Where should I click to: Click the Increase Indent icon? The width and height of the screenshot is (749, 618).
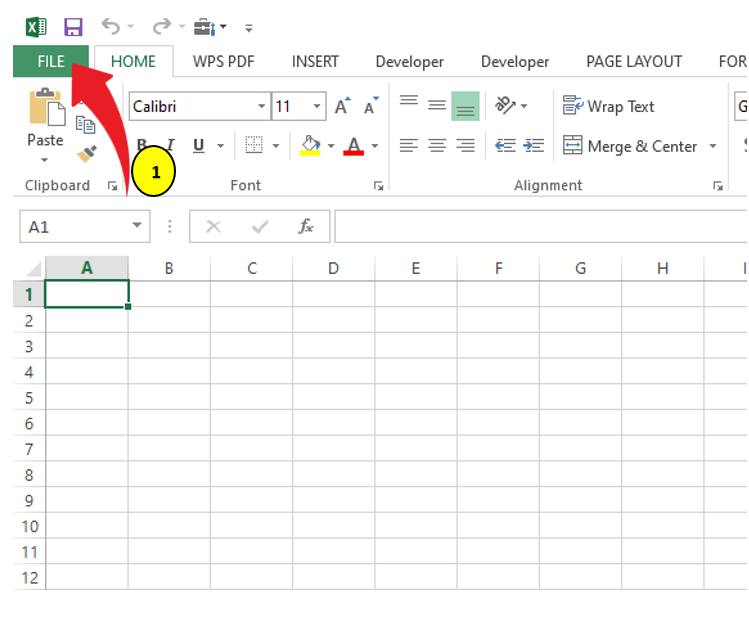(534, 146)
